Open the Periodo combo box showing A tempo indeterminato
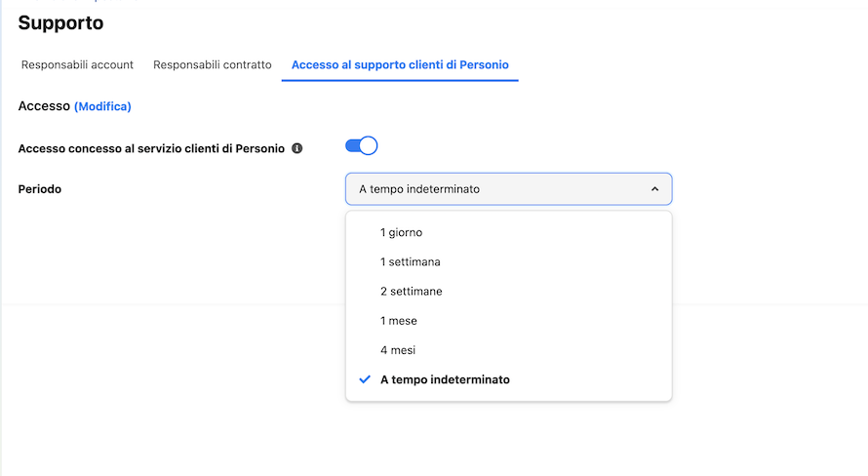 pos(509,189)
